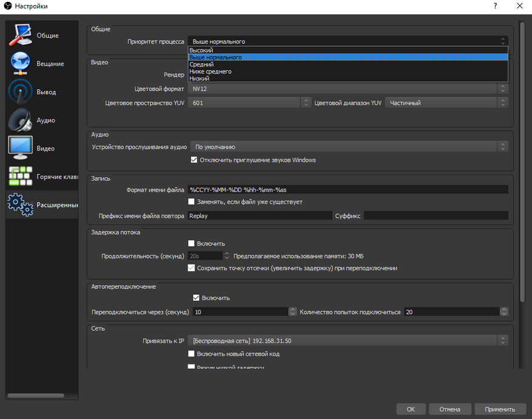
Task: Select Общие label in sidebar
Action: pos(47,35)
